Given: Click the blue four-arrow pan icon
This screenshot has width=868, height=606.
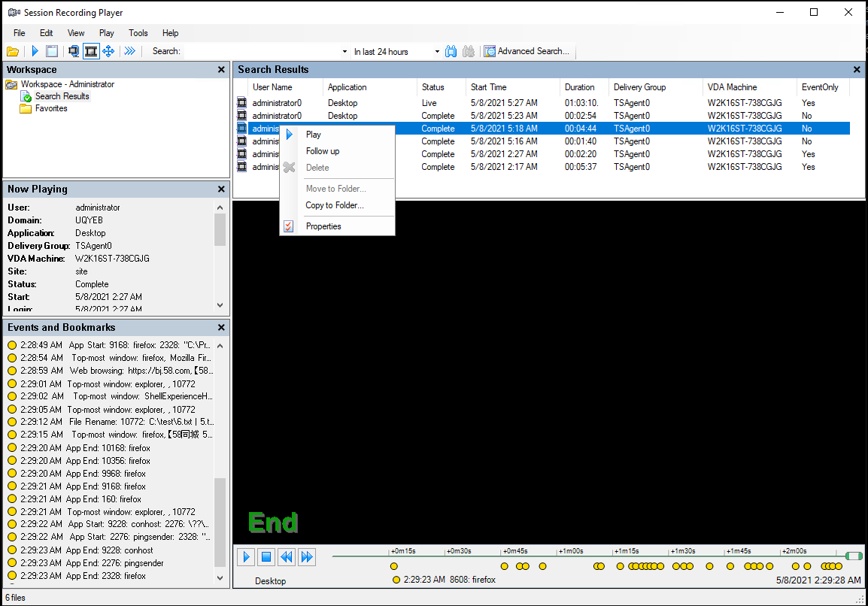Looking at the screenshot, I should 108,51.
